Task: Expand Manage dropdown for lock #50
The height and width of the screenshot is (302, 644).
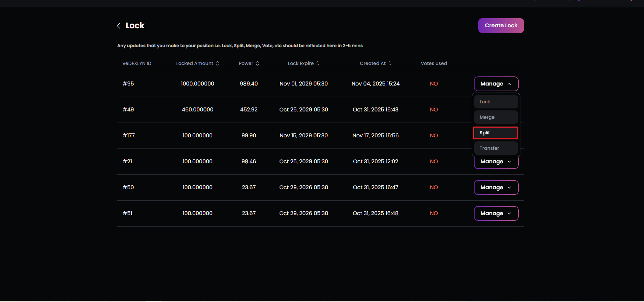Action: tap(496, 188)
